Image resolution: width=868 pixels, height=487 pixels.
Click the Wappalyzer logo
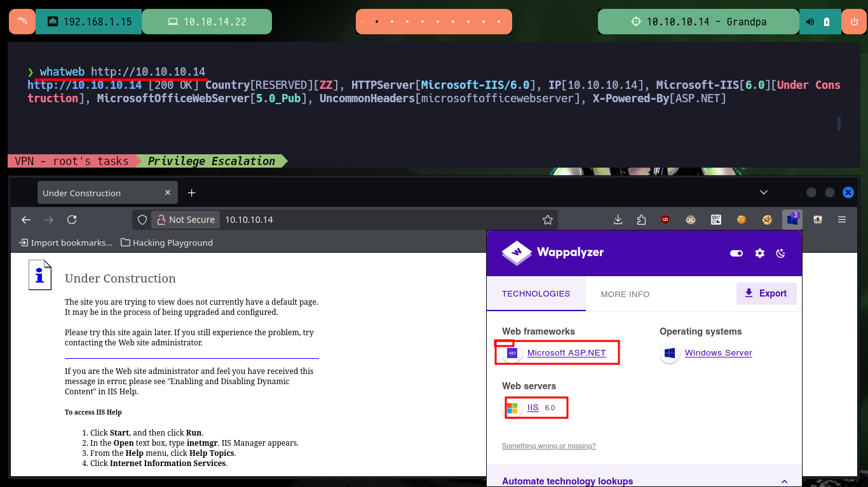coord(552,253)
